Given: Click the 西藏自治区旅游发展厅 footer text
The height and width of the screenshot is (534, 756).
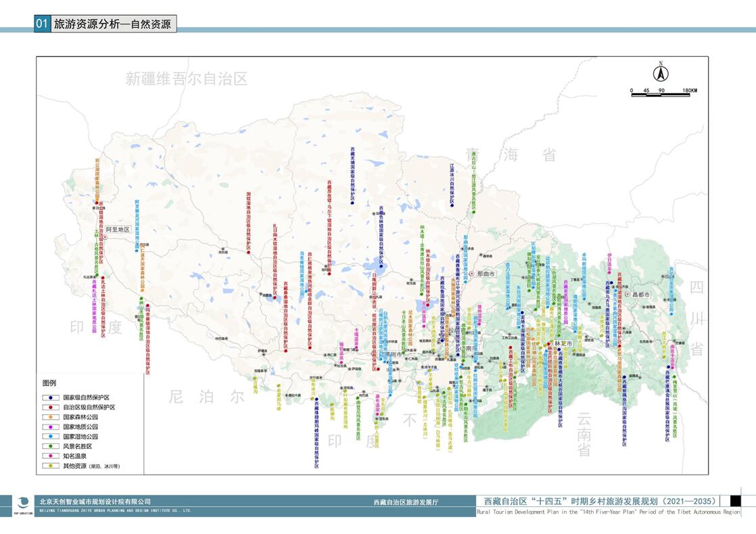Looking at the screenshot, I should tap(406, 502).
